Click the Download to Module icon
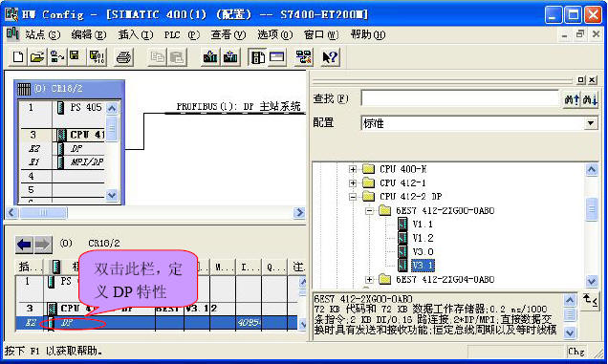Image resolution: width=608 pixels, height=364 pixels. click(210, 57)
